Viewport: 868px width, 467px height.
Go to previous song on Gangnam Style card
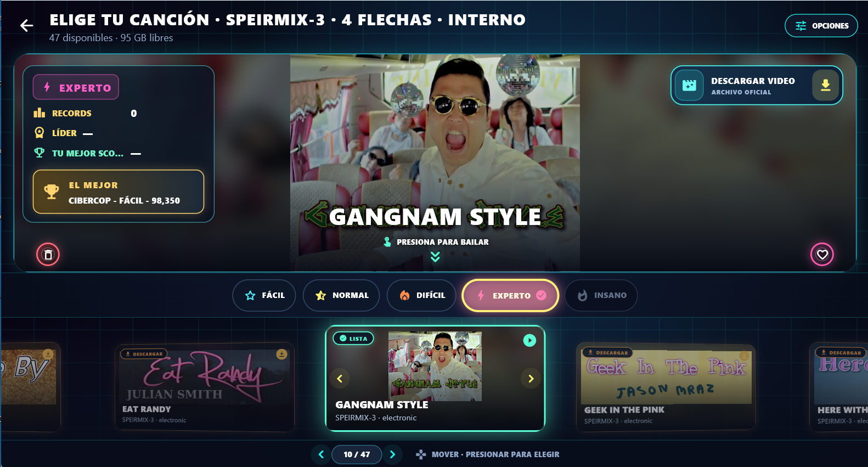coord(340,379)
